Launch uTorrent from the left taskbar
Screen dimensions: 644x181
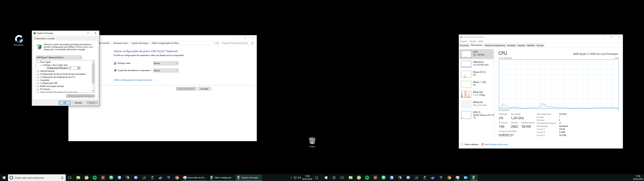tap(86, 178)
